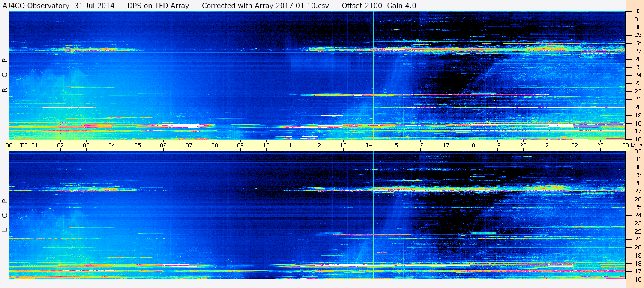Select the 11 hour mark on the time axis
This screenshot has height=288, width=644.
click(x=292, y=145)
